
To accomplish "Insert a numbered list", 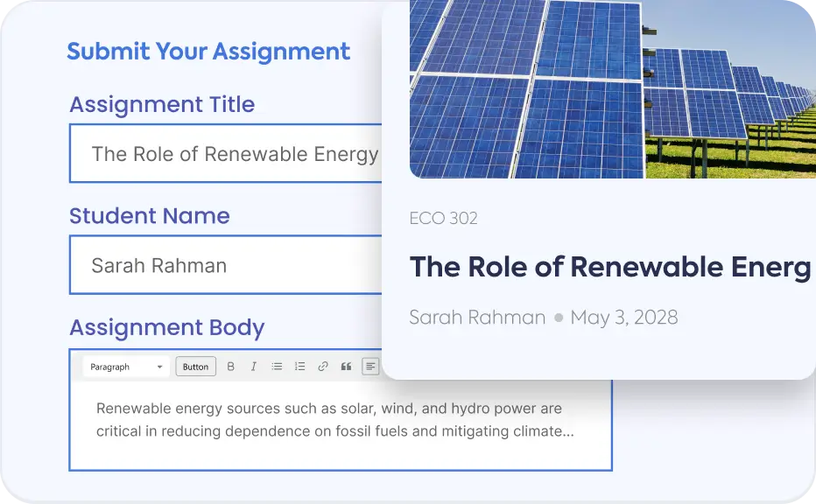I will (299, 367).
